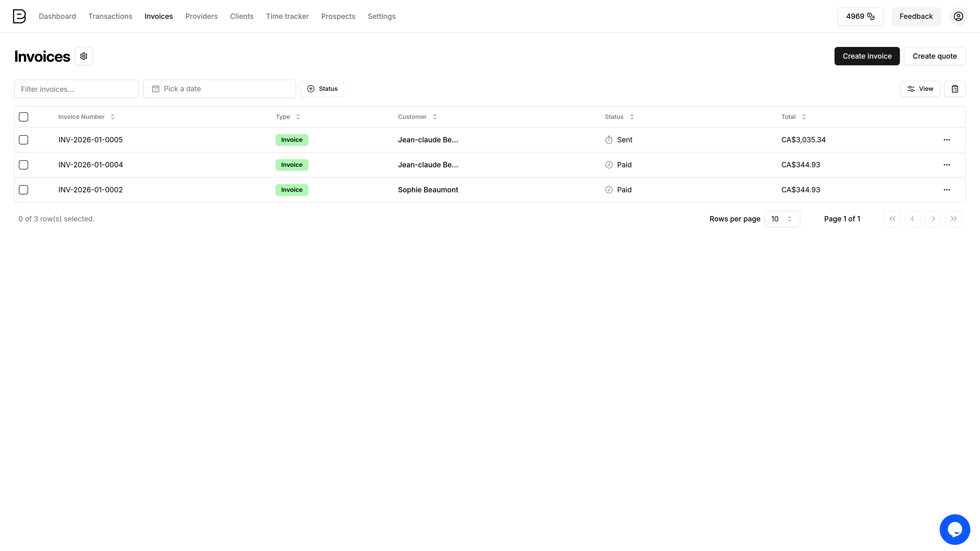Open invoice settings gear next to title
The width and height of the screenshot is (980, 551).
coord(84,56)
